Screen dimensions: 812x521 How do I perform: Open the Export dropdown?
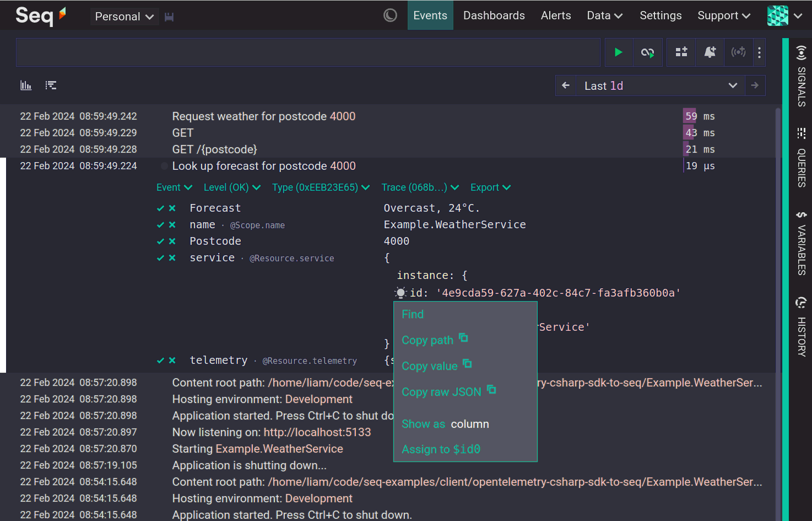[490, 187]
